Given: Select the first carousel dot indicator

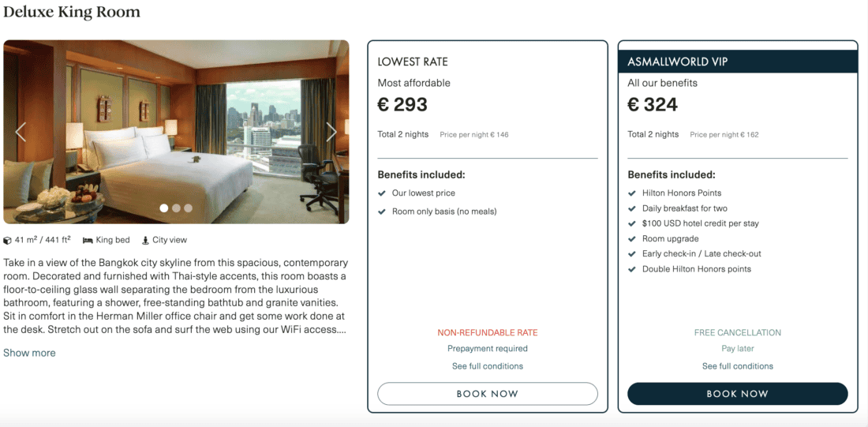Looking at the screenshot, I should click(x=164, y=208).
